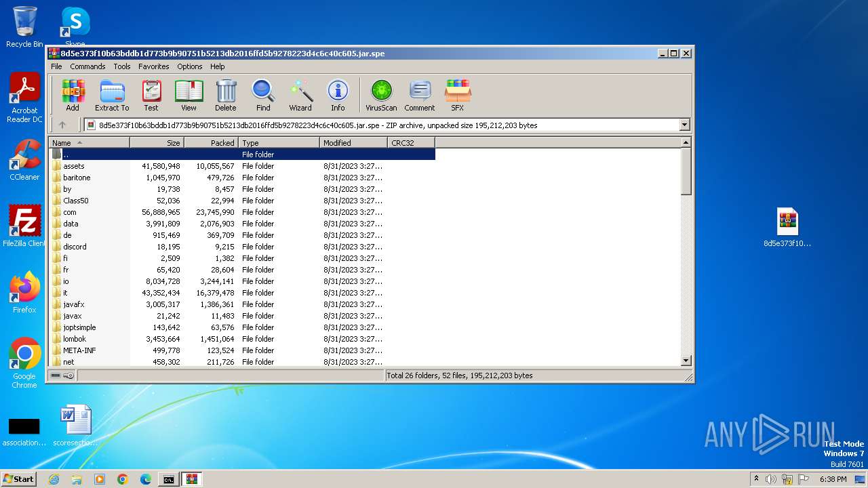
Task: Click the Extract To toolbar icon
Action: click(x=112, y=95)
